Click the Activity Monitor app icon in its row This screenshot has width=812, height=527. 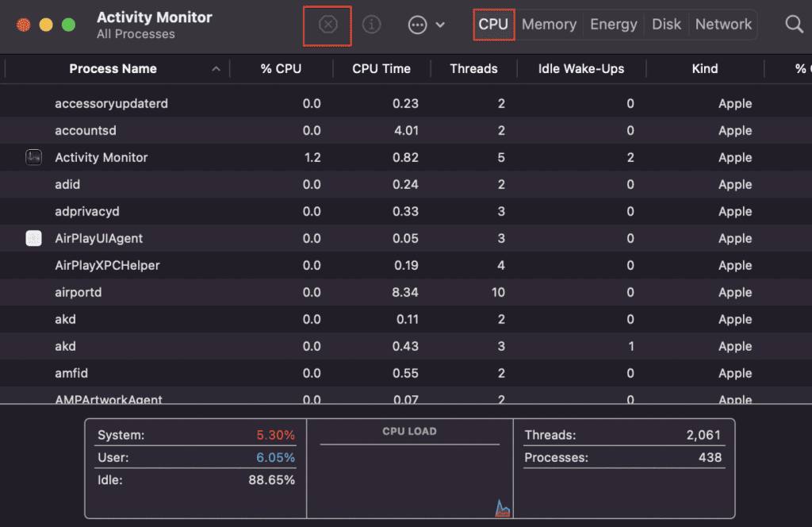33,157
